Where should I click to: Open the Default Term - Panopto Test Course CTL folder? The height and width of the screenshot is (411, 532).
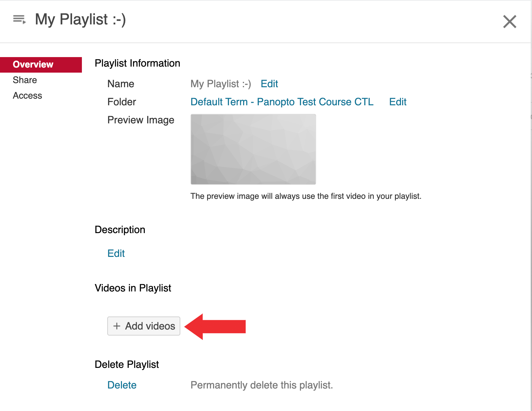(x=282, y=102)
